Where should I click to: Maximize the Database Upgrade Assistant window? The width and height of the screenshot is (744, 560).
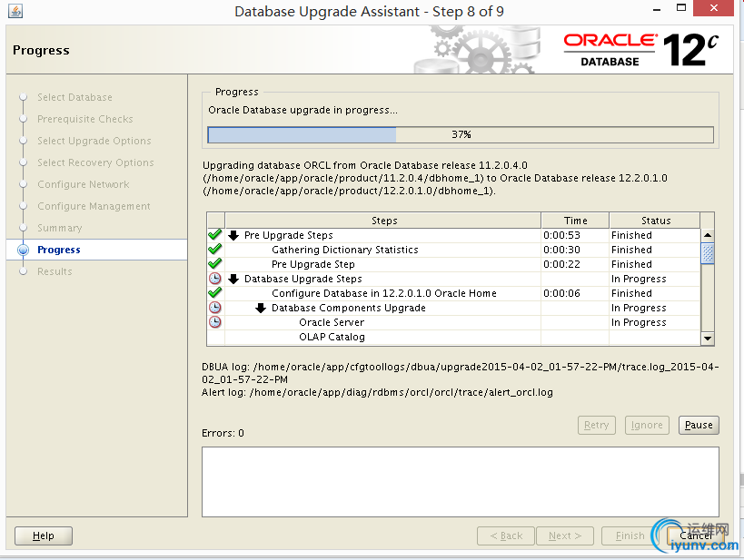(x=681, y=8)
